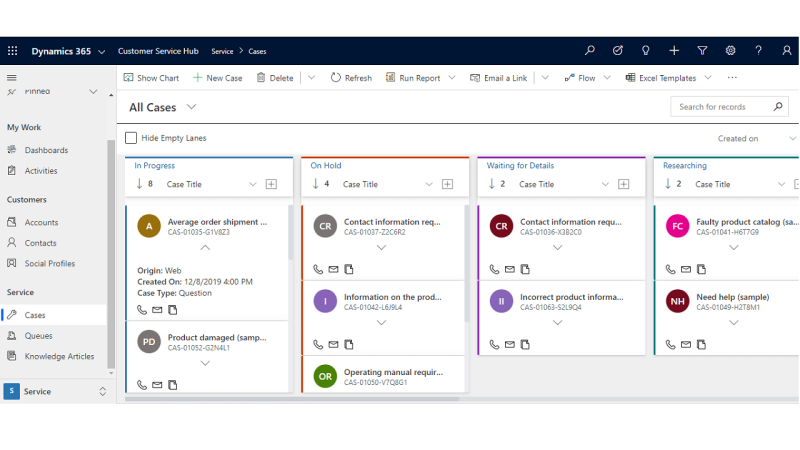Collapse the sidebar with hamburger icon
The height and width of the screenshot is (450, 800).
click(12, 77)
